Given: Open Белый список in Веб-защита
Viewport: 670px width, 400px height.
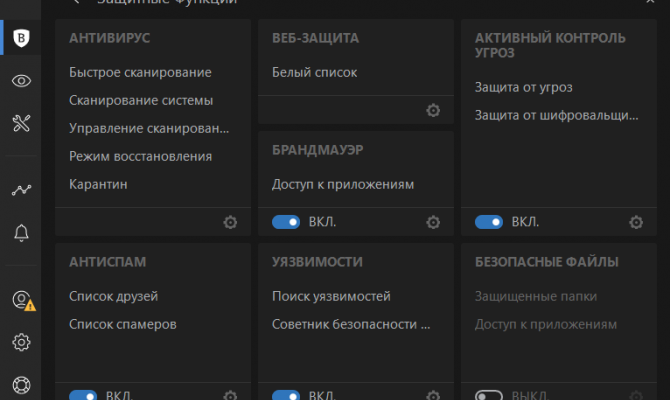Looking at the screenshot, I should (x=314, y=73).
